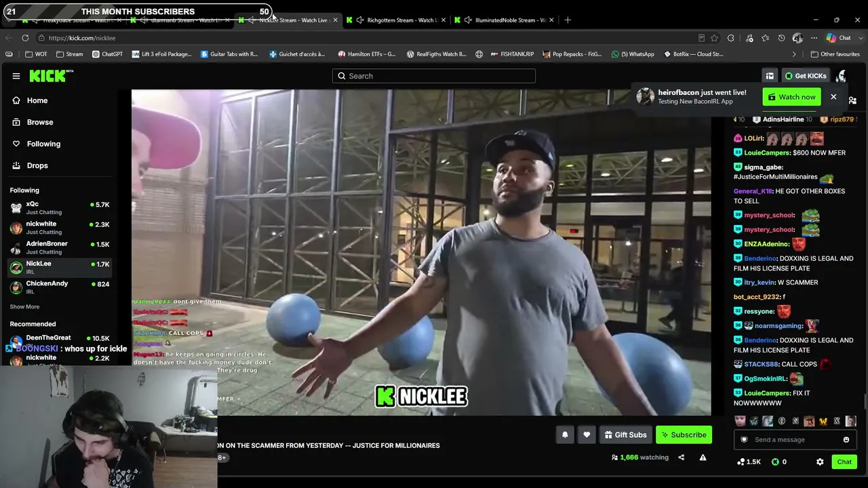Open a new browser tab
The height and width of the screenshot is (488, 868).
[568, 20]
